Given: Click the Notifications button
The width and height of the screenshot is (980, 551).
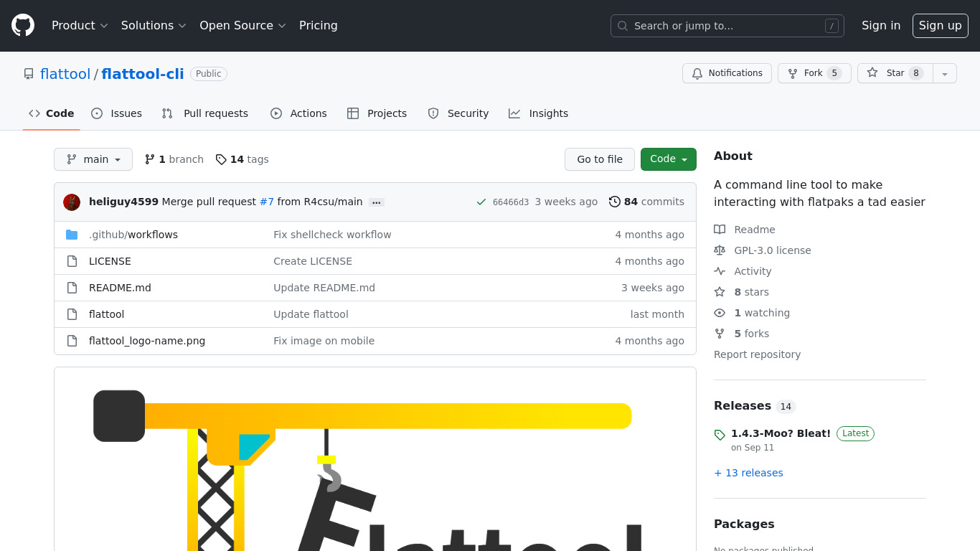Looking at the screenshot, I should point(727,73).
